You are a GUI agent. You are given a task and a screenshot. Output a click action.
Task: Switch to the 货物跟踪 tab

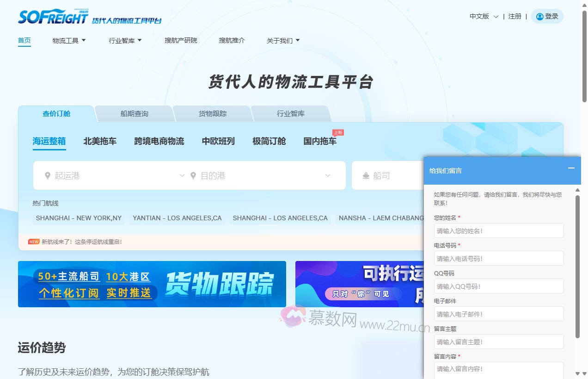[x=212, y=113]
